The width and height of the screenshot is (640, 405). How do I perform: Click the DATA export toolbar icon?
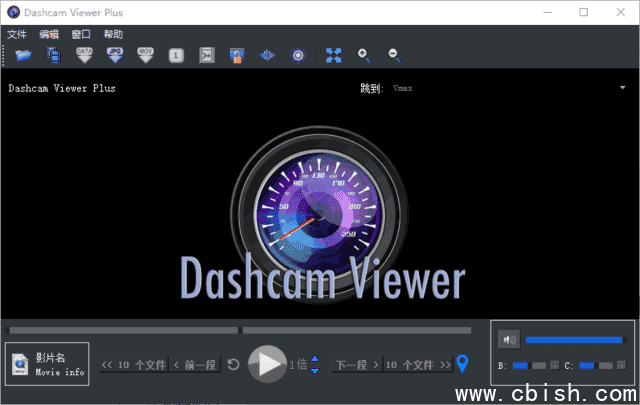click(x=84, y=55)
